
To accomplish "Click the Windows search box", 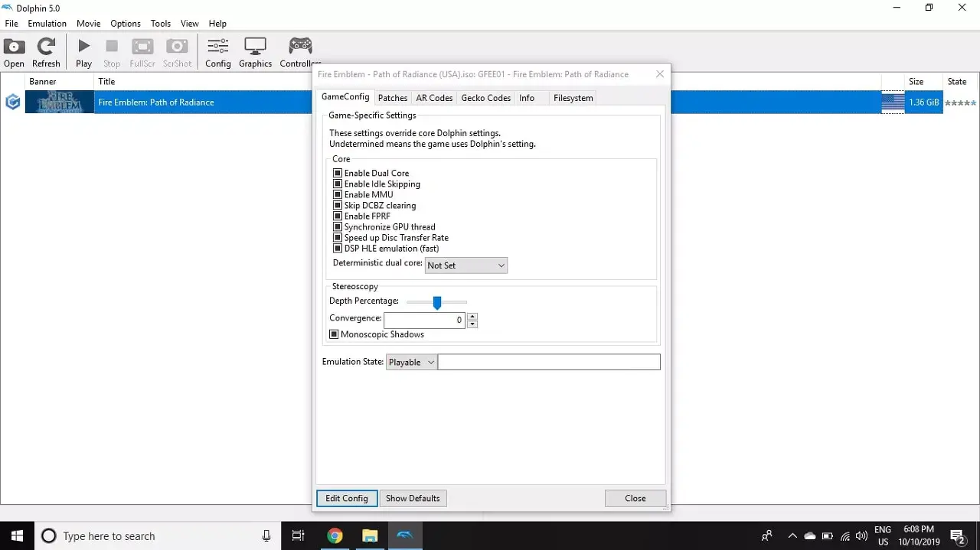I will pyautogui.click(x=156, y=535).
